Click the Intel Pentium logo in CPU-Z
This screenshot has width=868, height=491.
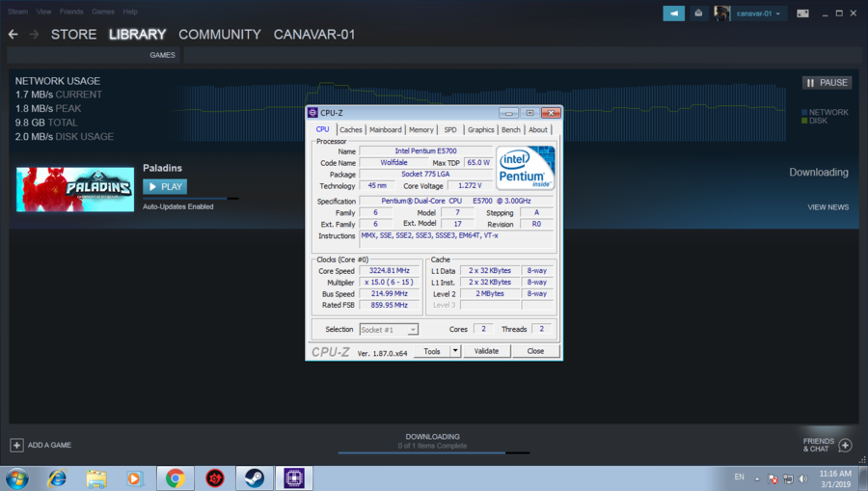(x=526, y=168)
